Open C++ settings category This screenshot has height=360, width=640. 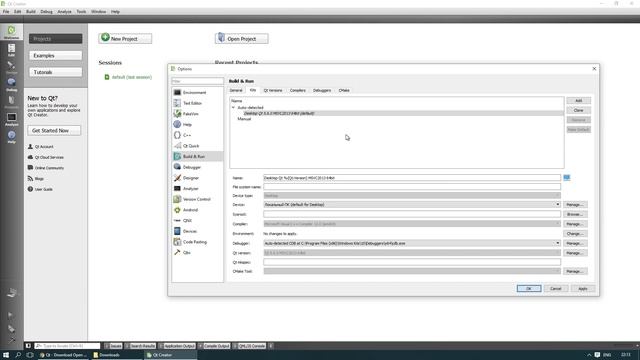pos(198,135)
